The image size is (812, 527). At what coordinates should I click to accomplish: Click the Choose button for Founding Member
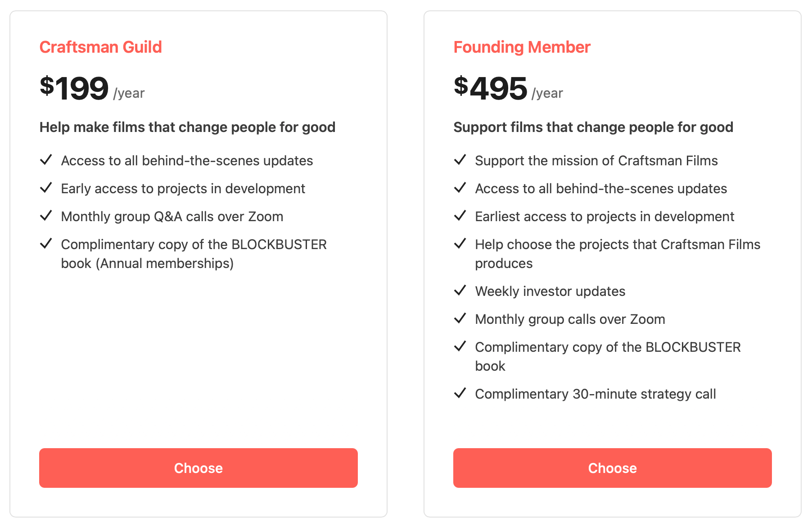point(612,468)
